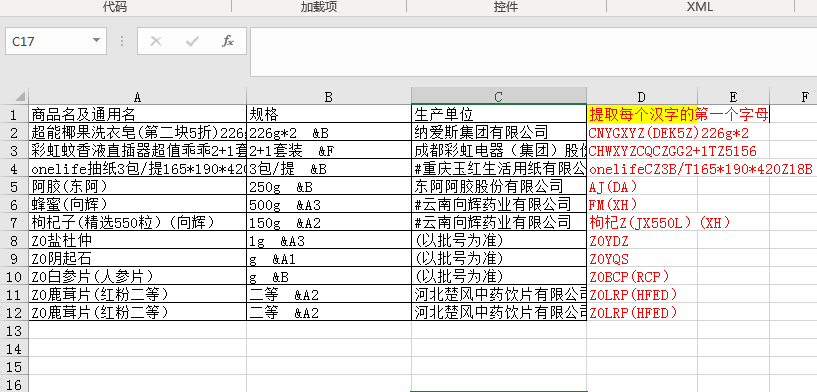Click the 生产单位 header cell
Viewport: 817px width, 392px height.
pos(499,114)
